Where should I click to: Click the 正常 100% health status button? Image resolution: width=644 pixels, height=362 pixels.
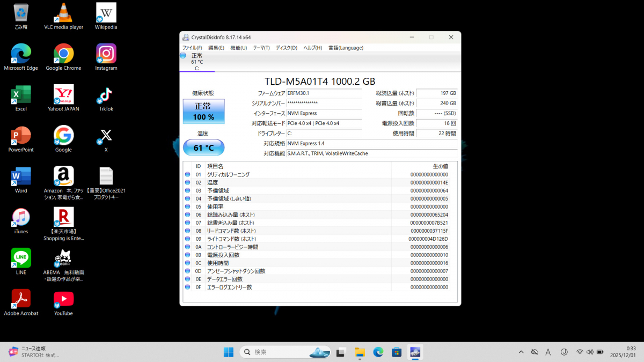click(x=203, y=112)
